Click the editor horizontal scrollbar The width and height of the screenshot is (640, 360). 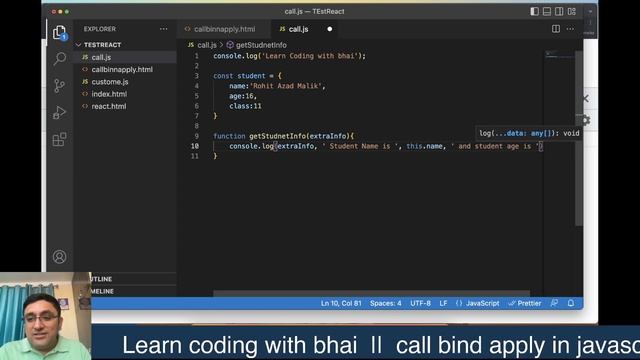point(371,293)
